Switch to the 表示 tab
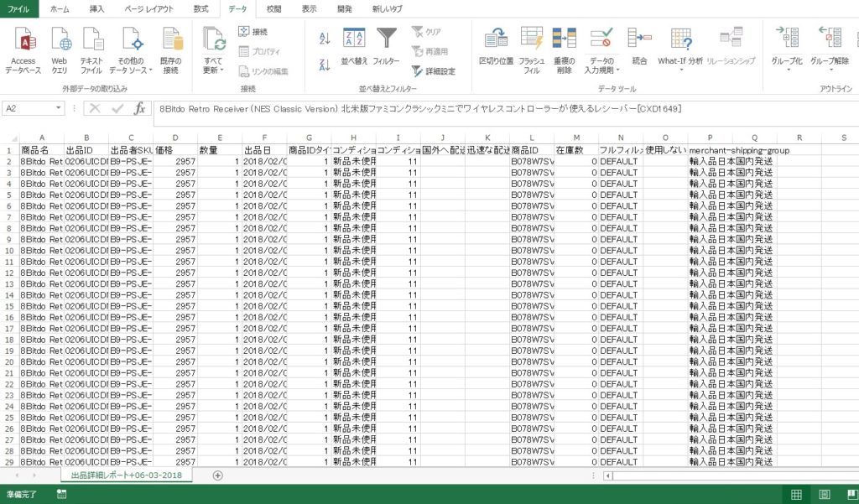This screenshot has width=859, height=504. (x=309, y=8)
